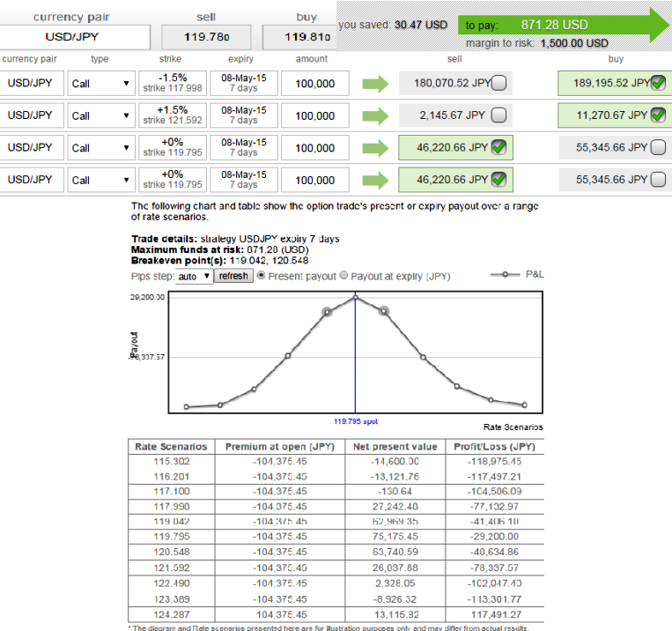Image resolution: width=672 pixels, height=631 pixels.
Task: Check sell box for 2,145.67 JPY
Action: pos(498,115)
